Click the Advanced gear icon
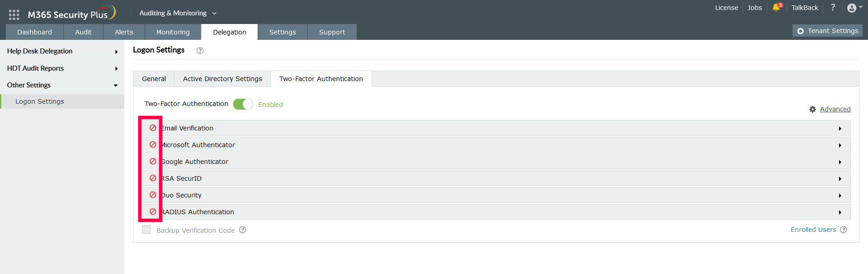The image size is (868, 274). coord(812,109)
